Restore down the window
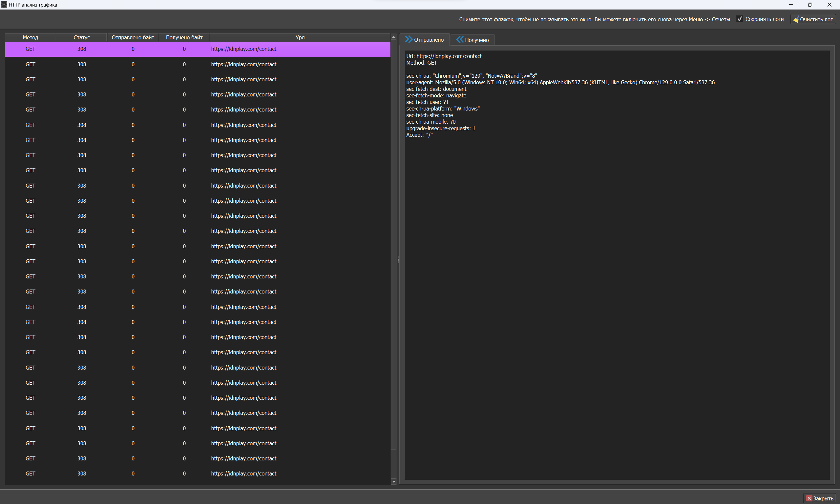The image size is (840, 504). point(810,5)
